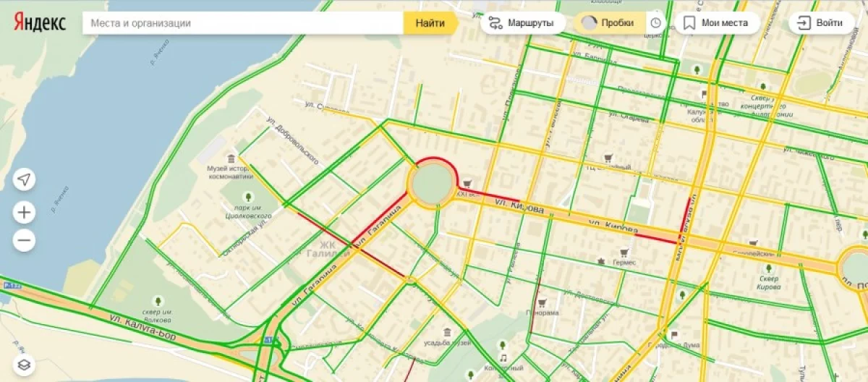Select the Музей истории космонавтики marker
Screen dimensions: 868x382
pyautogui.click(x=231, y=158)
